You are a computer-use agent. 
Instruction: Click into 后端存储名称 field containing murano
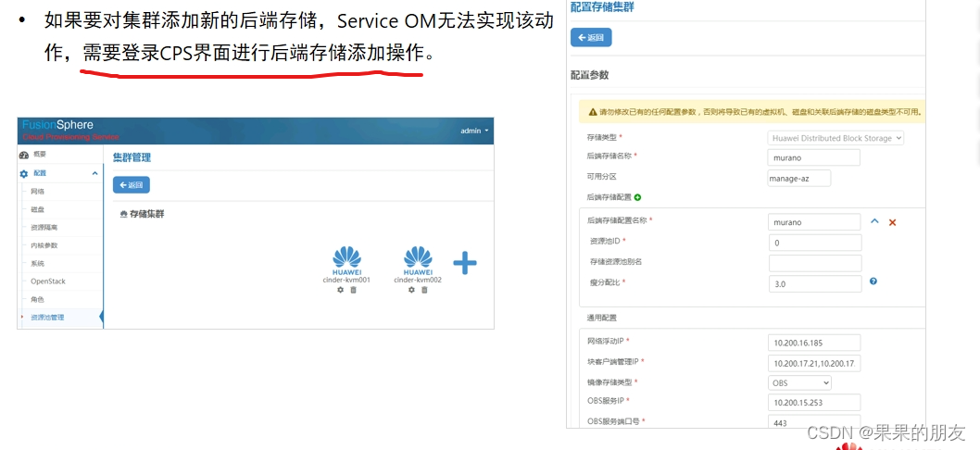tap(813, 158)
